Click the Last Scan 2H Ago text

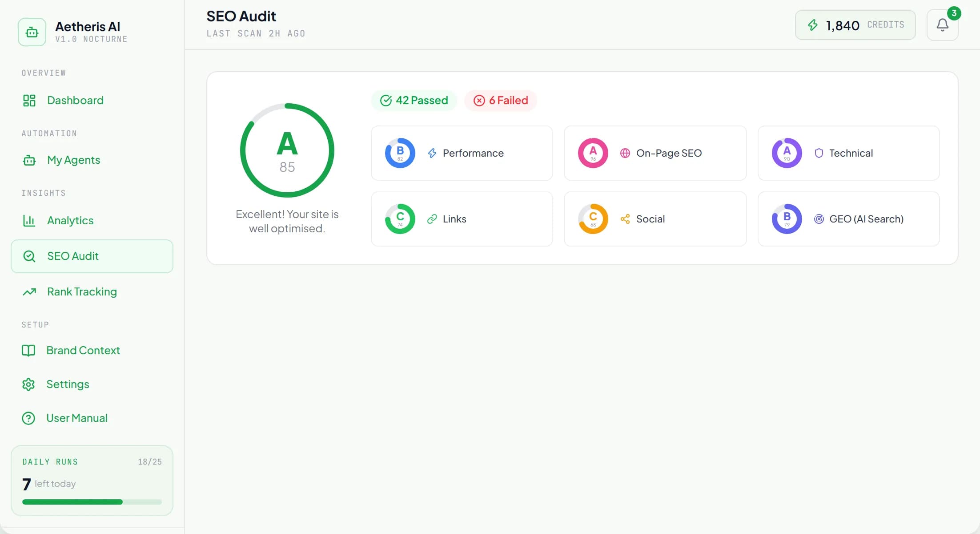[x=256, y=33]
